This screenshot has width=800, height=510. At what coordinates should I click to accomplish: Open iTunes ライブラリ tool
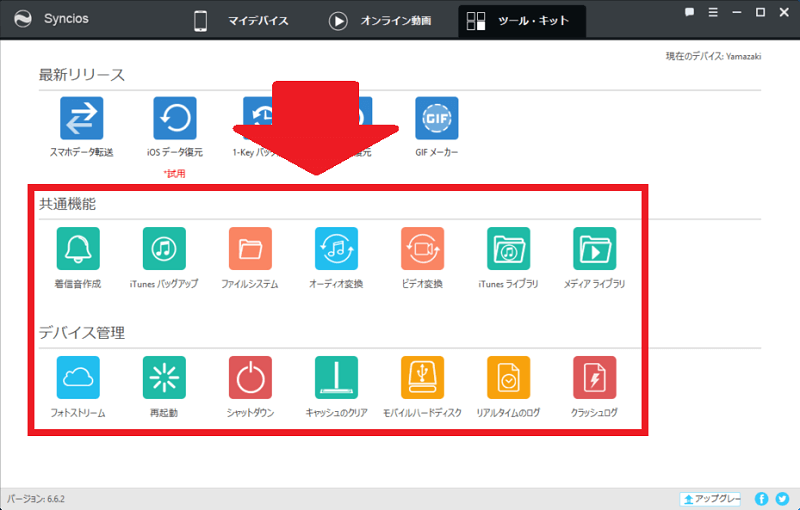pos(509,248)
